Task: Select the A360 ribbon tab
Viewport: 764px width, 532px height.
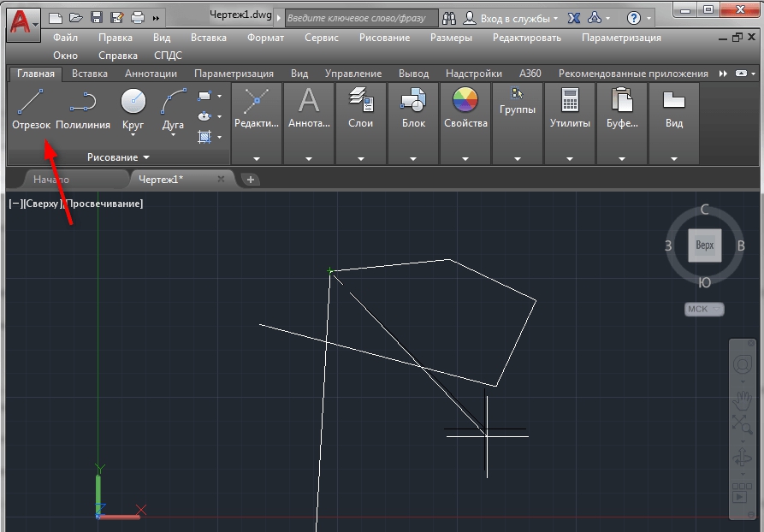Action: (x=530, y=74)
